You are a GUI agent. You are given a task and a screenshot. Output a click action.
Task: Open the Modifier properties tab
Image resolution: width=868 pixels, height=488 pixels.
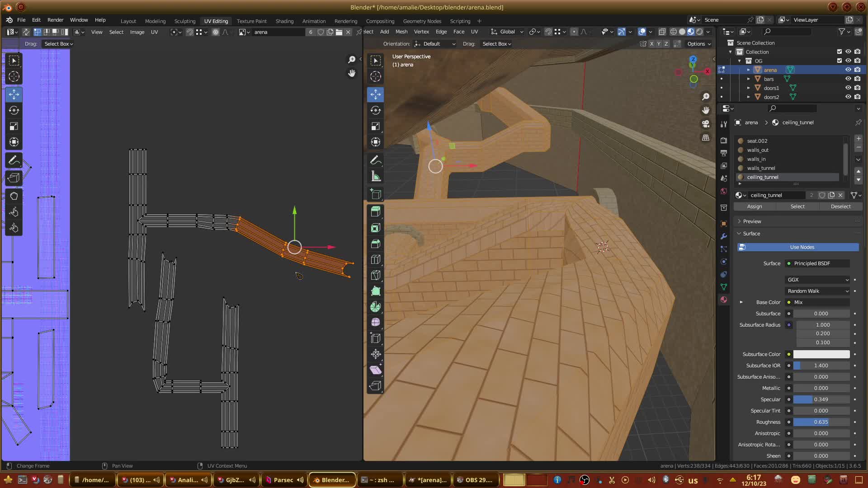724,236
